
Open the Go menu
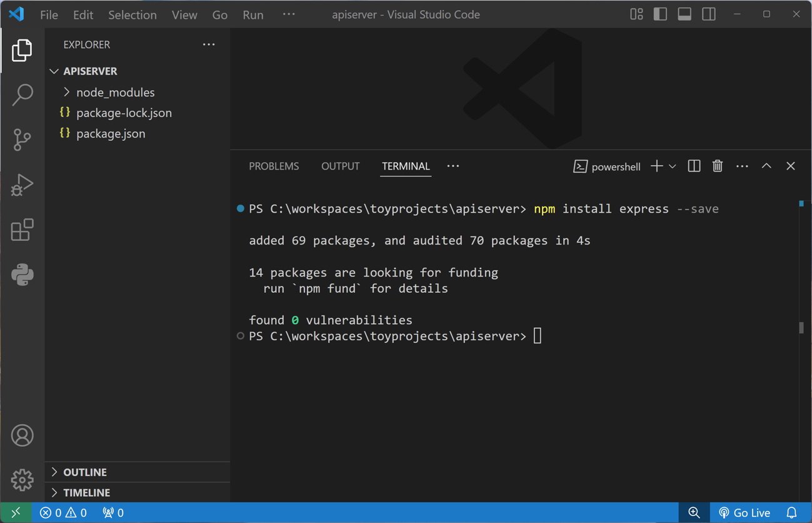point(220,14)
